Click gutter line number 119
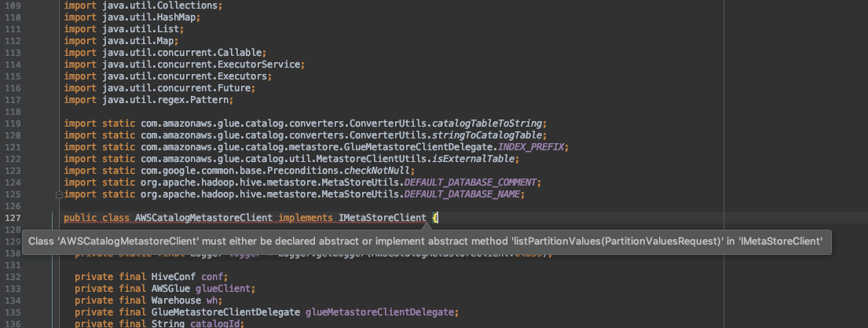Image resolution: width=868 pixels, height=328 pixels. (x=13, y=123)
